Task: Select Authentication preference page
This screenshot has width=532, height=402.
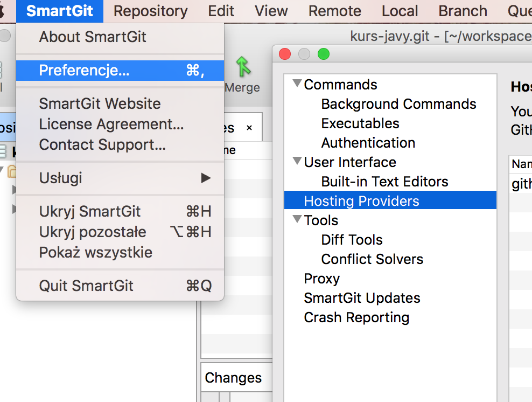Action: [368, 143]
